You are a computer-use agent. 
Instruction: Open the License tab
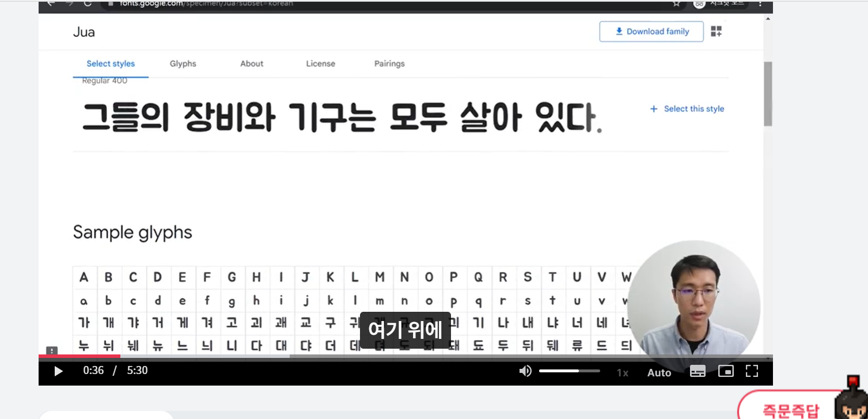(321, 64)
